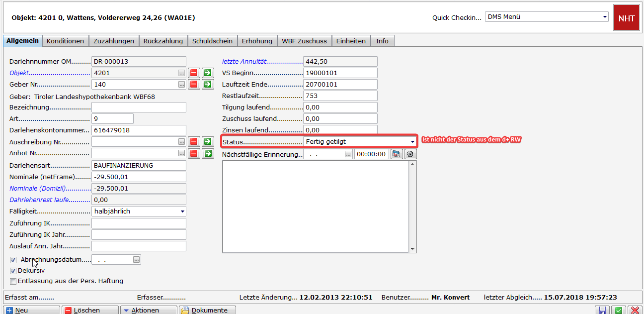This screenshot has width=644, height=314.
Task: Click gear icon beside Nächstfällige Erinnerung
Action: point(410,154)
